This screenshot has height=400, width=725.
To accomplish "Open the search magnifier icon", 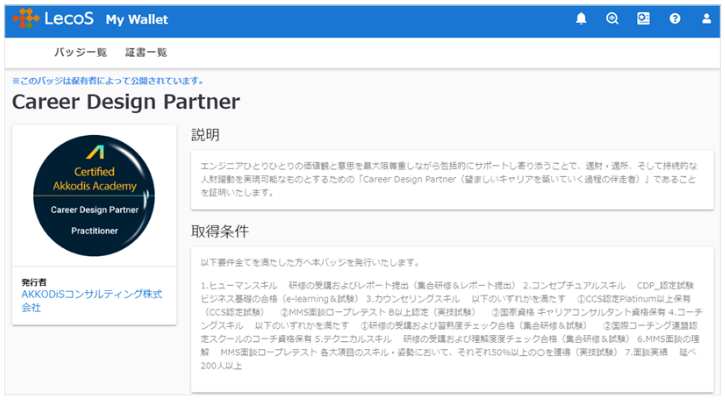I will pyautogui.click(x=612, y=18).
